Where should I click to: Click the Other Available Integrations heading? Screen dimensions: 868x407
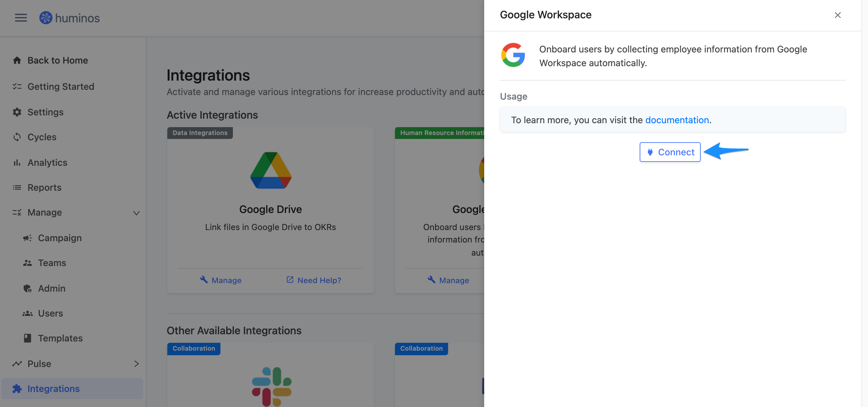pyautogui.click(x=234, y=330)
